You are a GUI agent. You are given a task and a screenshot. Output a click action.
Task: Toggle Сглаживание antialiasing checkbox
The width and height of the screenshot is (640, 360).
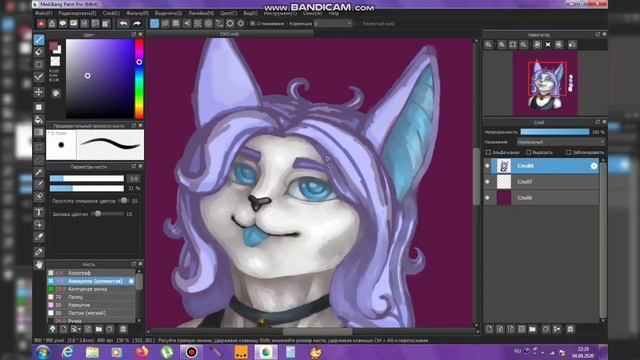click(253, 24)
